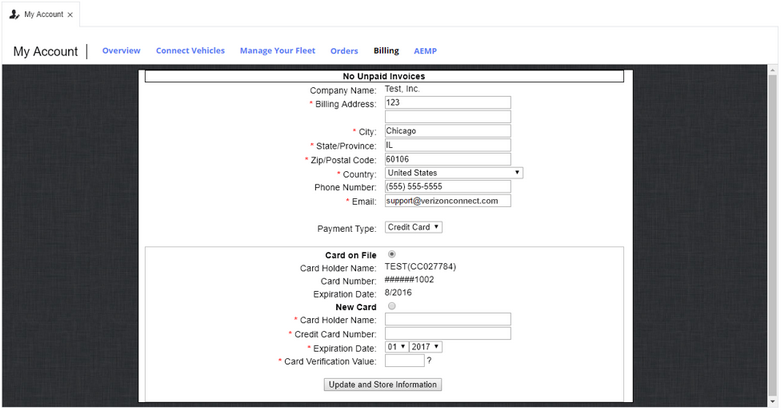The width and height of the screenshot is (781, 411).
Task: Click Update and Store Information button
Action: coord(383,385)
